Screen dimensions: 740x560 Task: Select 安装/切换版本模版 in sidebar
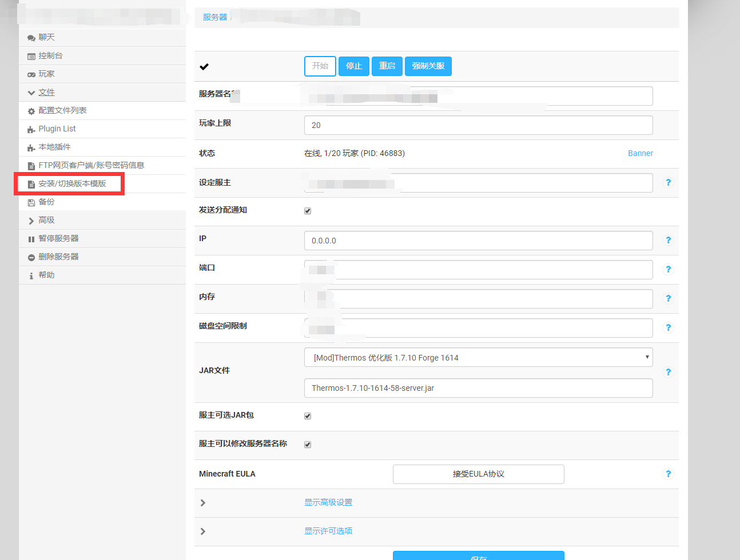click(x=72, y=184)
